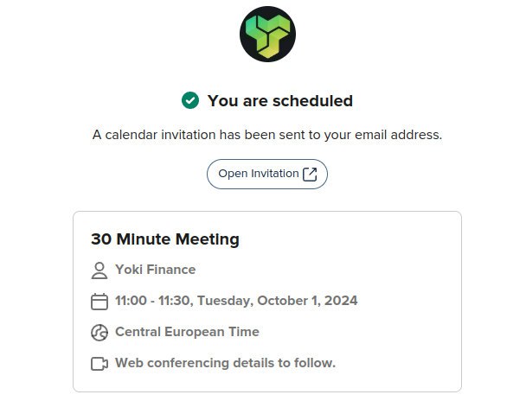Click the Yoki Finance logo at top

click(267, 35)
